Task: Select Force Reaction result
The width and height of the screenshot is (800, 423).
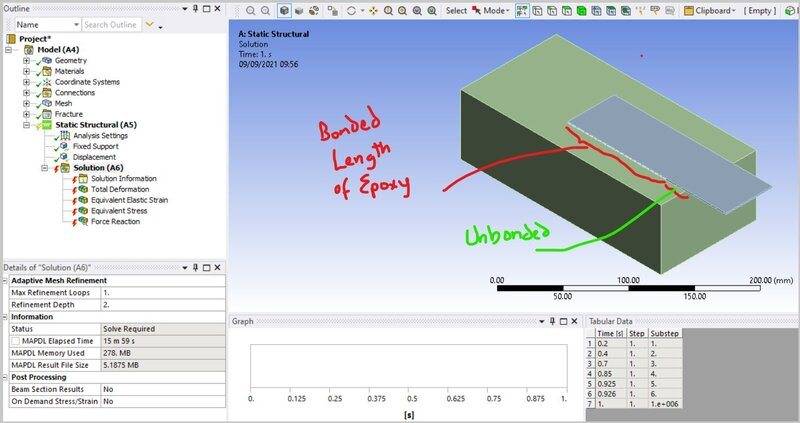Action: pyautogui.click(x=115, y=221)
